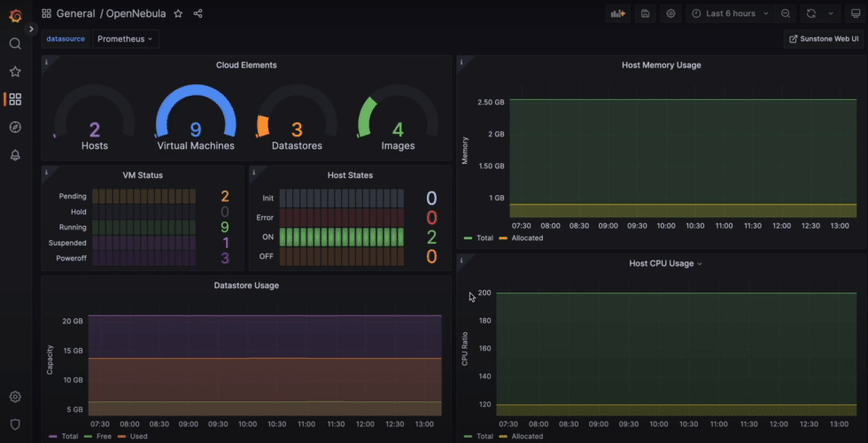This screenshot has width=868, height=443.
Task: Open the Sunstone Web UI link
Action: coord(824,39)
